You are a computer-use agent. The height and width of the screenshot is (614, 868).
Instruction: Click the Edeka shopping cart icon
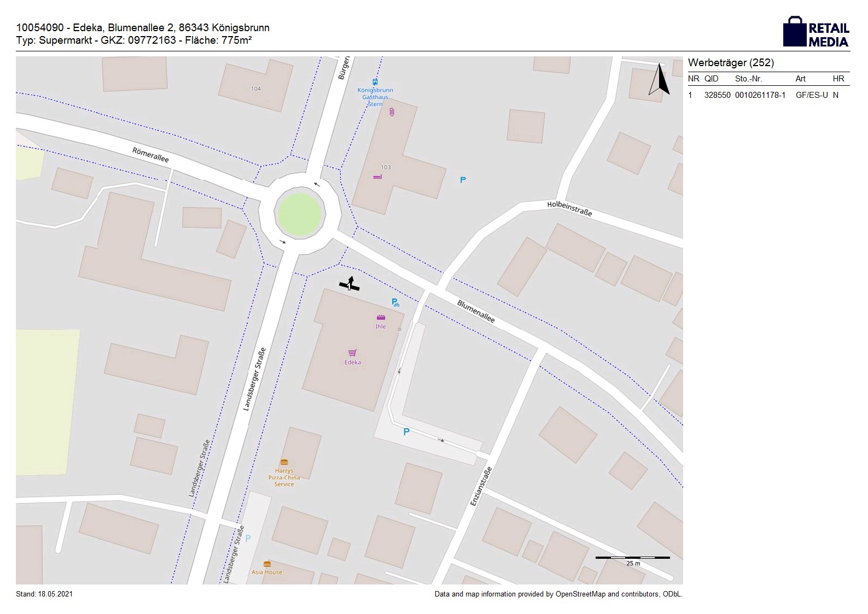point(352,353)
